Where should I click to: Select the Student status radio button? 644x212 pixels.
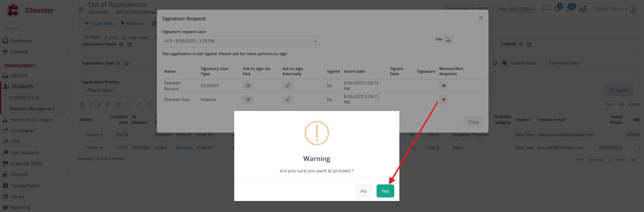(505, 63)
